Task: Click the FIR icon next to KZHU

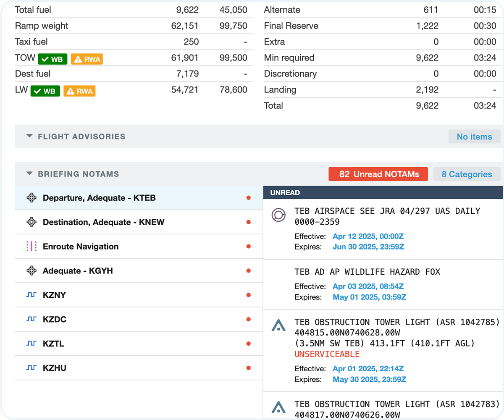Action: point(31,368)
